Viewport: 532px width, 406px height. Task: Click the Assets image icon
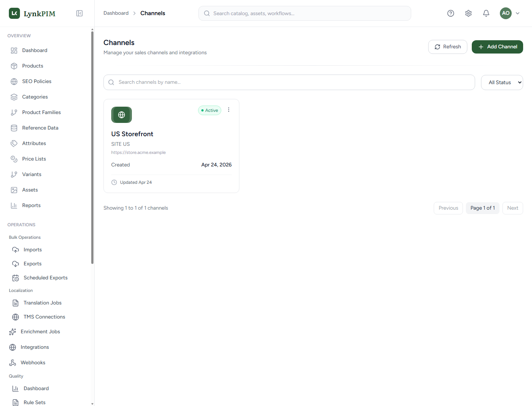point(14,190)
